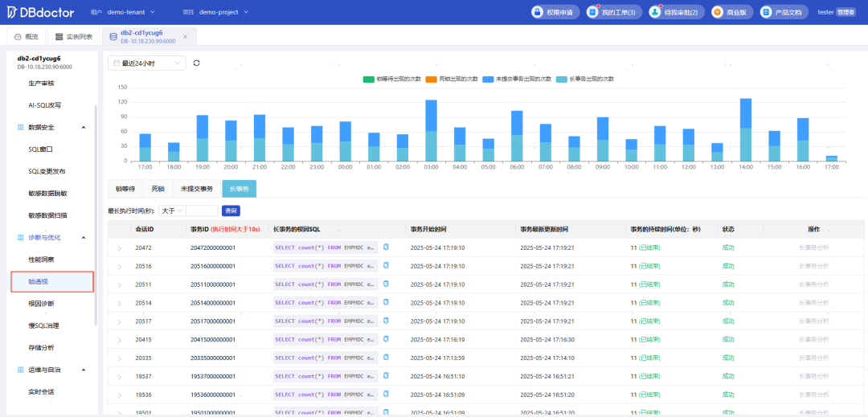Click the tester 管理者 user menu
The image size is (868, 417).
[x=837, y=11]
